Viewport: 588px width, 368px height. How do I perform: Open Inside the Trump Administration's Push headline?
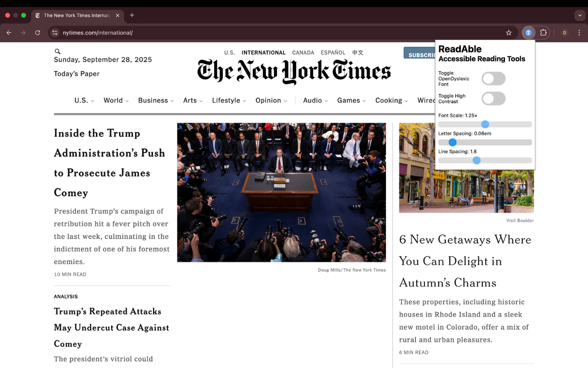click(x=109, y=163)
